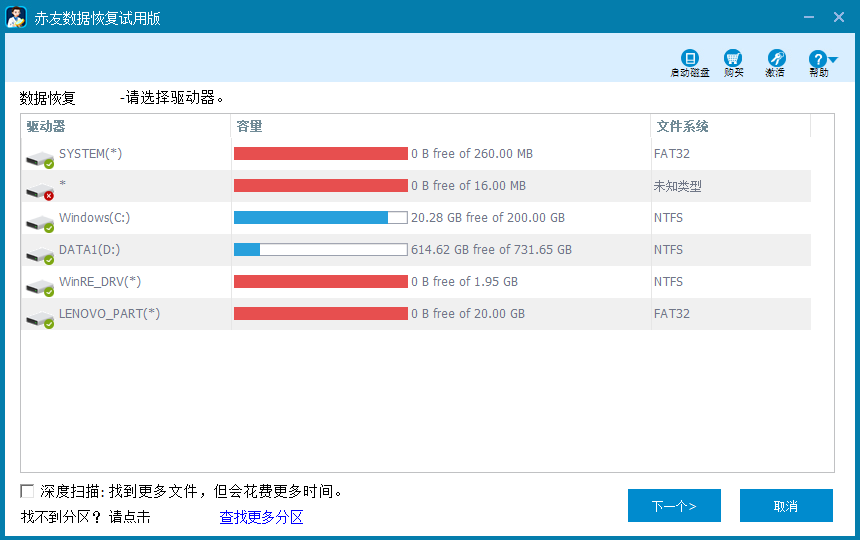
Task: Open the 帮助 question mark icon
Action: point(817,59)
